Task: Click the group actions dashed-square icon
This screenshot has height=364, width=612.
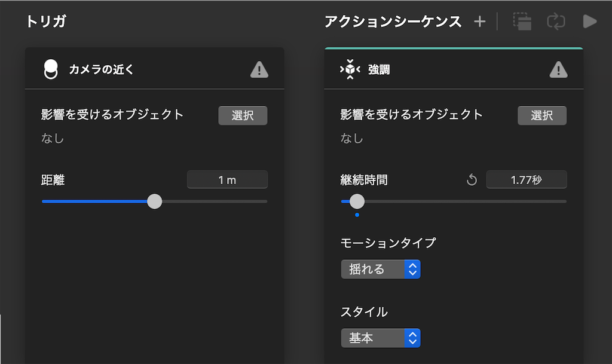Action: (522, 22)
